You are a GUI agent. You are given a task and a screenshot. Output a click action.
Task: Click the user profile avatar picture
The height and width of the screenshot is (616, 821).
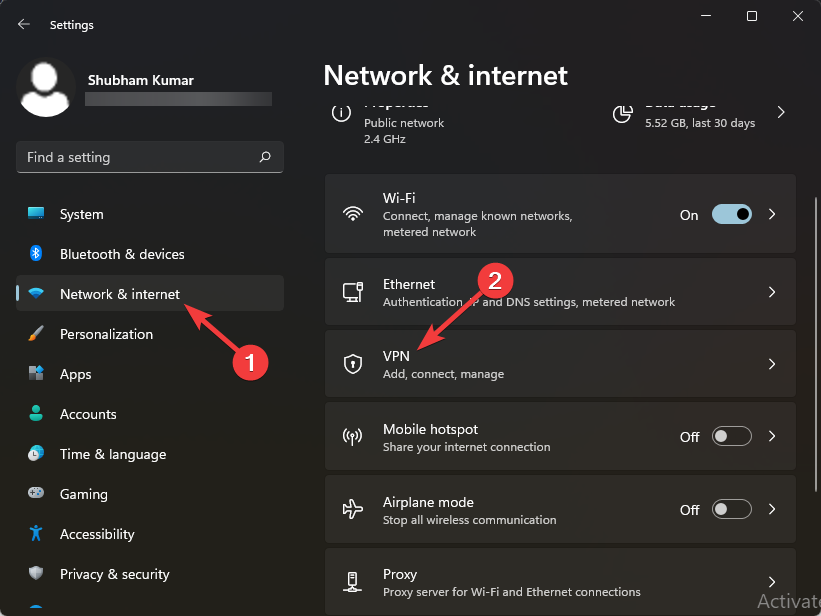pyautogui.click(x=46, y=88)
